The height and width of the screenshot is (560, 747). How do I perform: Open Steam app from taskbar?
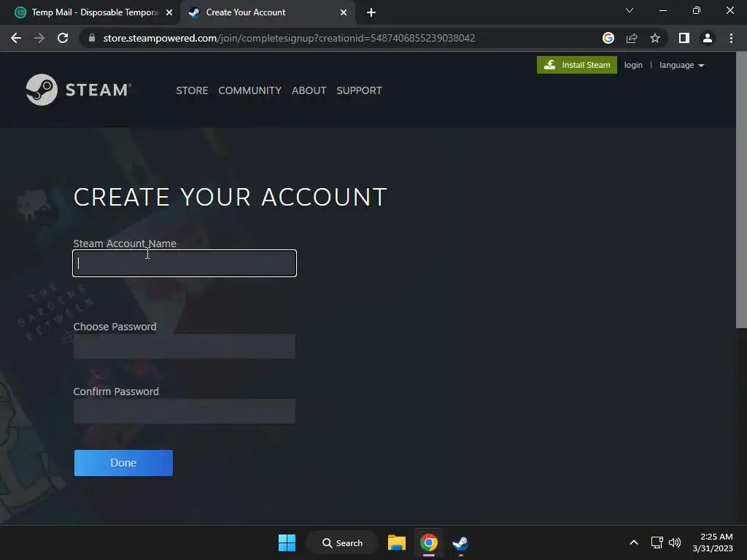pyautogui.click(x=460, y=542)
